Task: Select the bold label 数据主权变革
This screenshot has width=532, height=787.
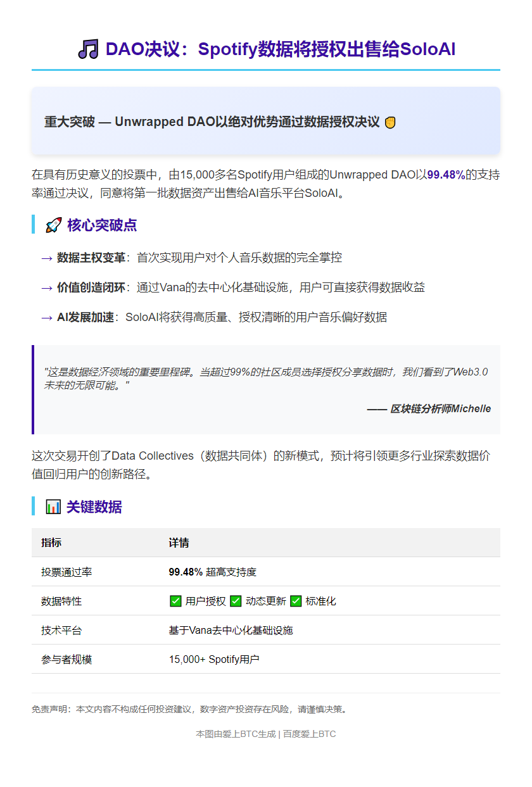Action: pyautogui.click(x=91, y=258)
